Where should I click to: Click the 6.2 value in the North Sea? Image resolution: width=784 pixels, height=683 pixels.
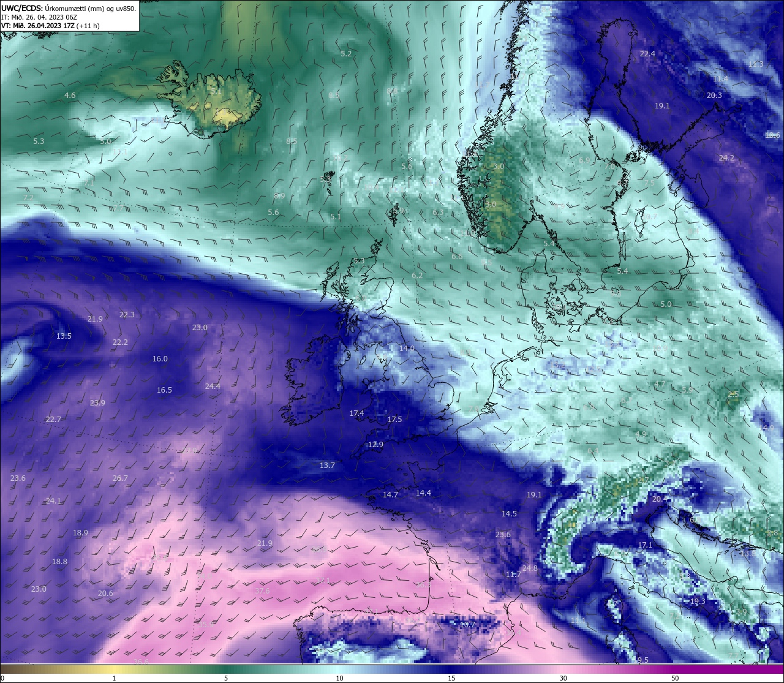(417, 276)
